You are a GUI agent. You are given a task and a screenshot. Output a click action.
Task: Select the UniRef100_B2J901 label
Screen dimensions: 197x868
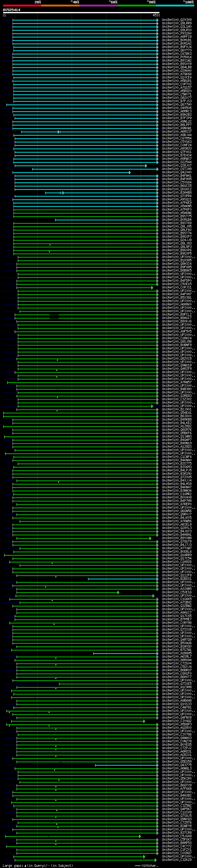click(x=176, y=410)
